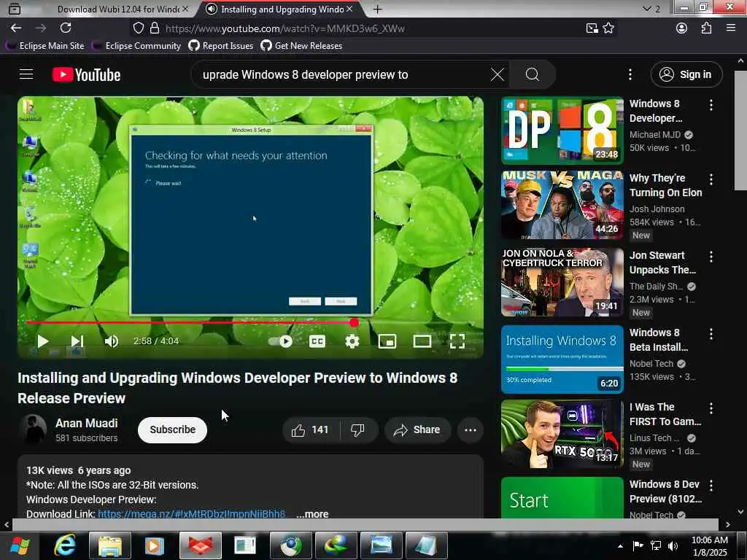The image size is (747, 560).
Task: Open options for Jon Stewart video
Action: (711, 257)
